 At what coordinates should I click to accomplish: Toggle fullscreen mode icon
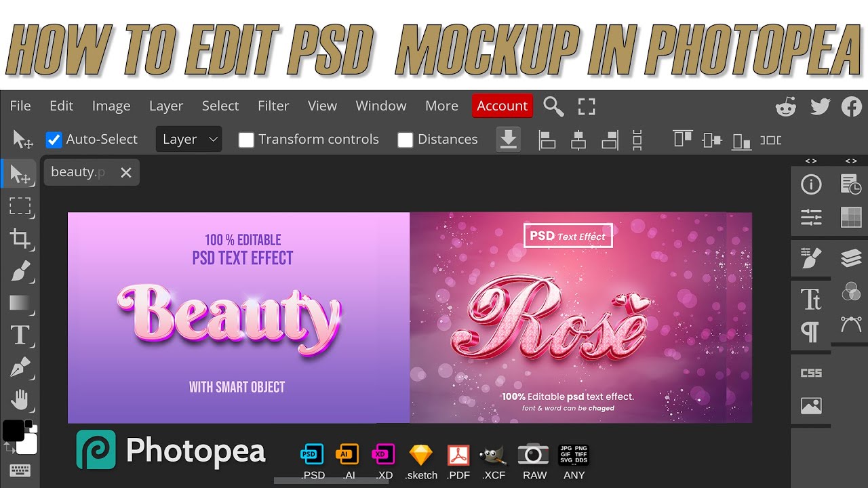(587, 106)
